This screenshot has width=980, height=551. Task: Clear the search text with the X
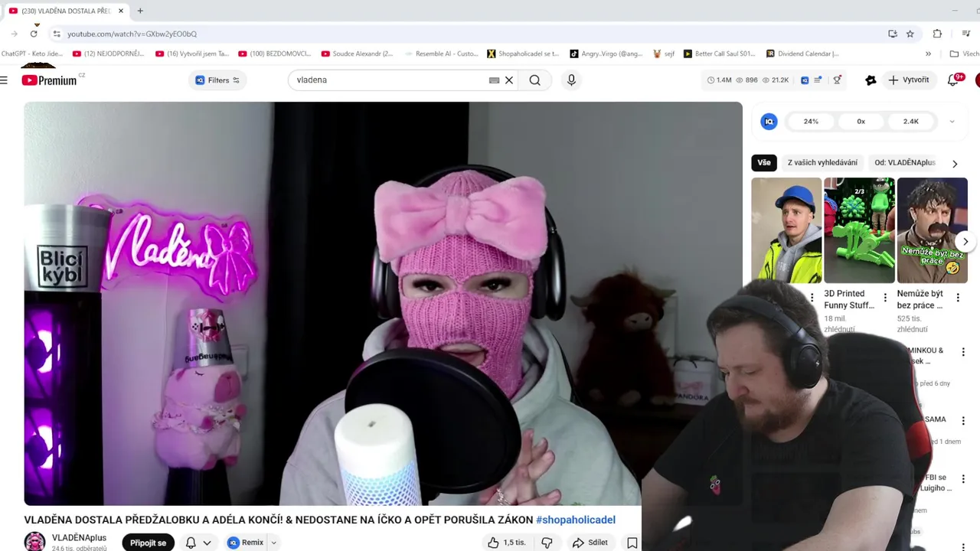coord(508,80)
